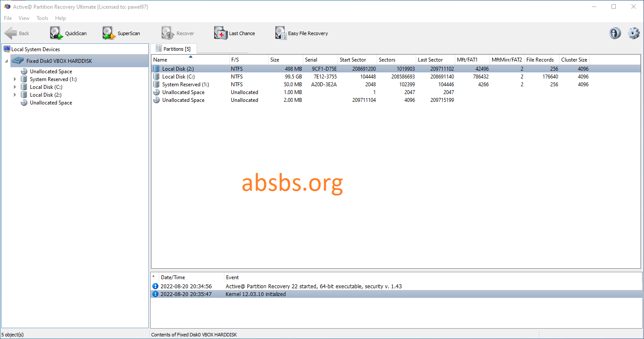Screen dimensions: 644x339
Task: Click the Local Disk (2:) icon in the partitions list
Action: (x=156, y=69)
